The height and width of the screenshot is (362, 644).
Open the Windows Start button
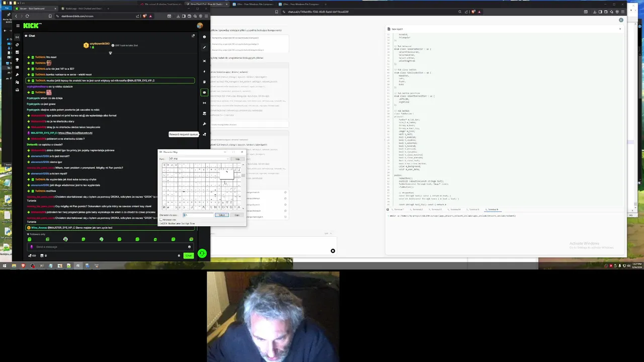click(x=4, y=265)
